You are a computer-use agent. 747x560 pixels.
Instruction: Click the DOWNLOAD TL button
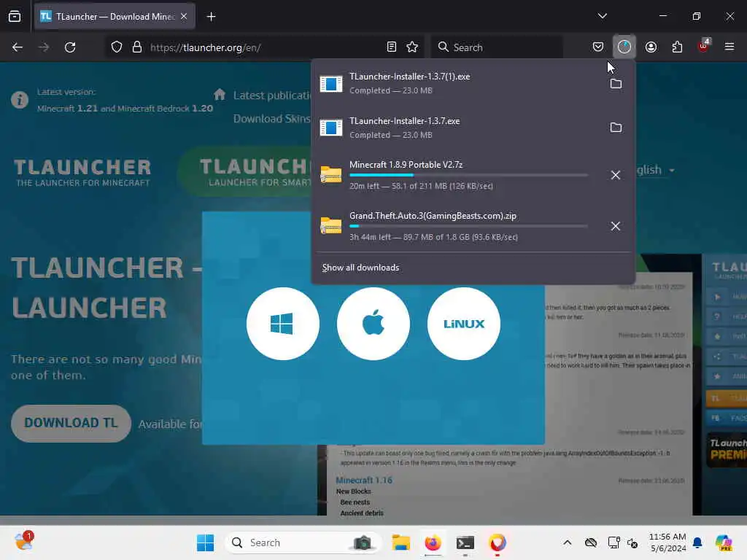pos(71,423)
